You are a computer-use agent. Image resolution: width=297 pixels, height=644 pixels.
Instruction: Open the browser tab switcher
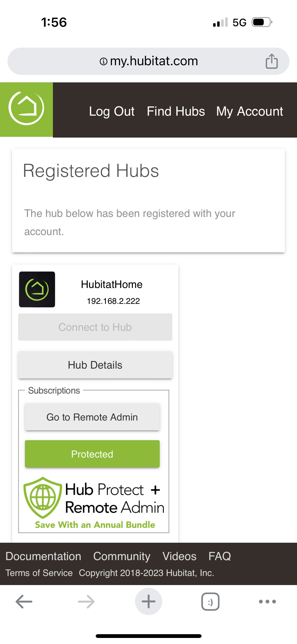pos(210,601)
